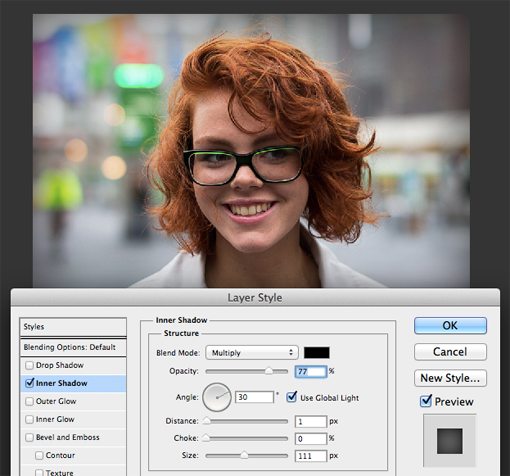Select Blending Options: Default entry
The height and width of the screenshot is (476, 510).
coord(73,347)
